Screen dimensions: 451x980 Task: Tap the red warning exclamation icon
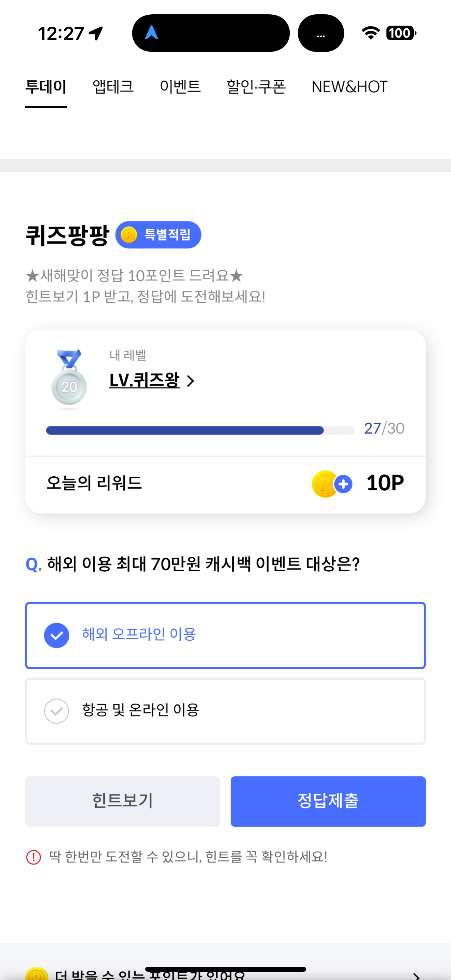(33, 857)
